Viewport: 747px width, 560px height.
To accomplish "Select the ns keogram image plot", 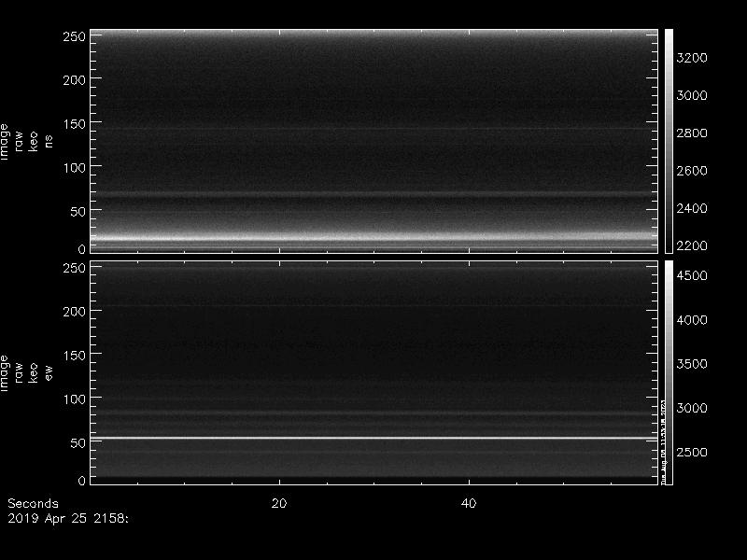I will pos(374,141).
